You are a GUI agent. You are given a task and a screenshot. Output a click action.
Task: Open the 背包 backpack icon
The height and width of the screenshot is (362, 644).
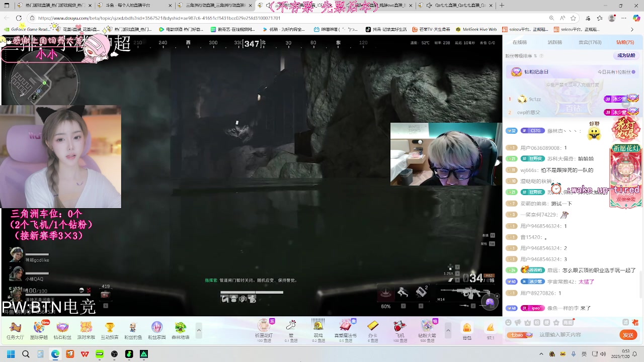[467, 331]
